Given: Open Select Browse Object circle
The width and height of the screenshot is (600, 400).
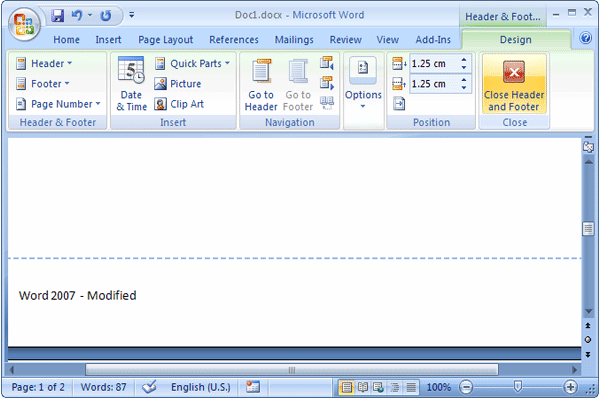Looking at the screenshot, I should [x=588, y=340].
